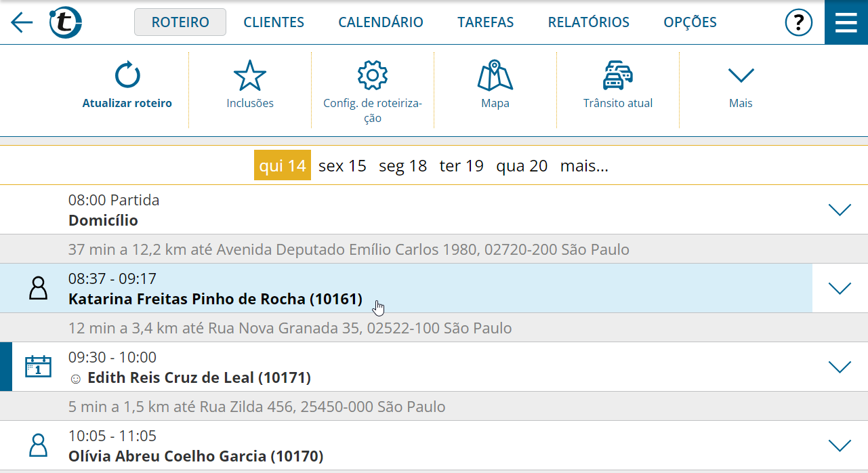Image resolution: width=868 pixels, height=473 pixels.
Task: Go back using the left arrow icon
Action: (22, 23)
